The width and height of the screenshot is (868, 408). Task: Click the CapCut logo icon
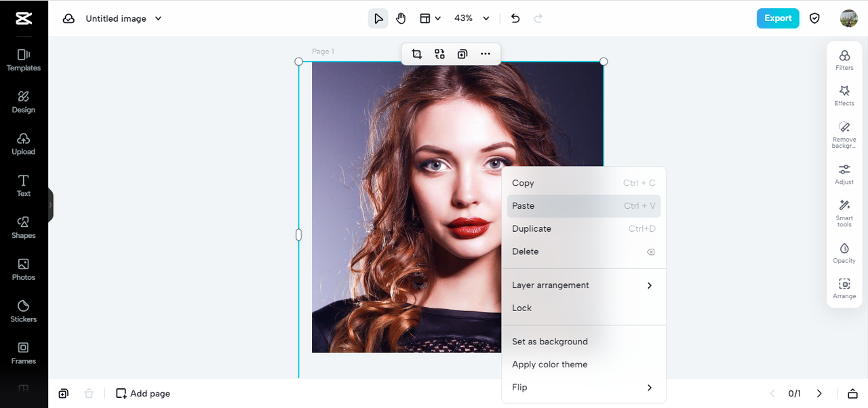pos(24,18)
